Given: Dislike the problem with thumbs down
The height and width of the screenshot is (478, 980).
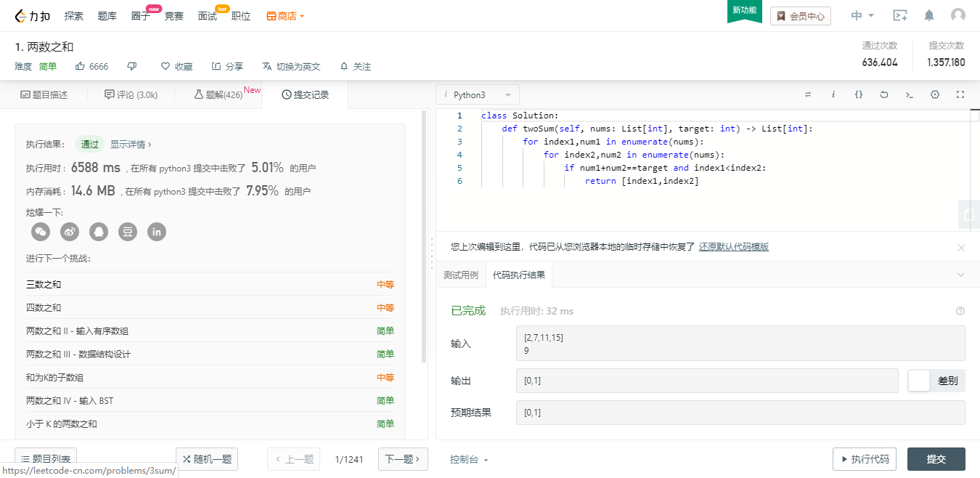Looking at the screenshot, I should click(132, 66).
